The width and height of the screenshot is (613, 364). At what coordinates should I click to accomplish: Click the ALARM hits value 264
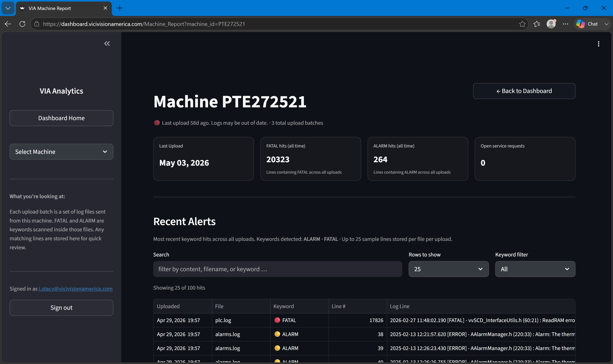[380, 159]
